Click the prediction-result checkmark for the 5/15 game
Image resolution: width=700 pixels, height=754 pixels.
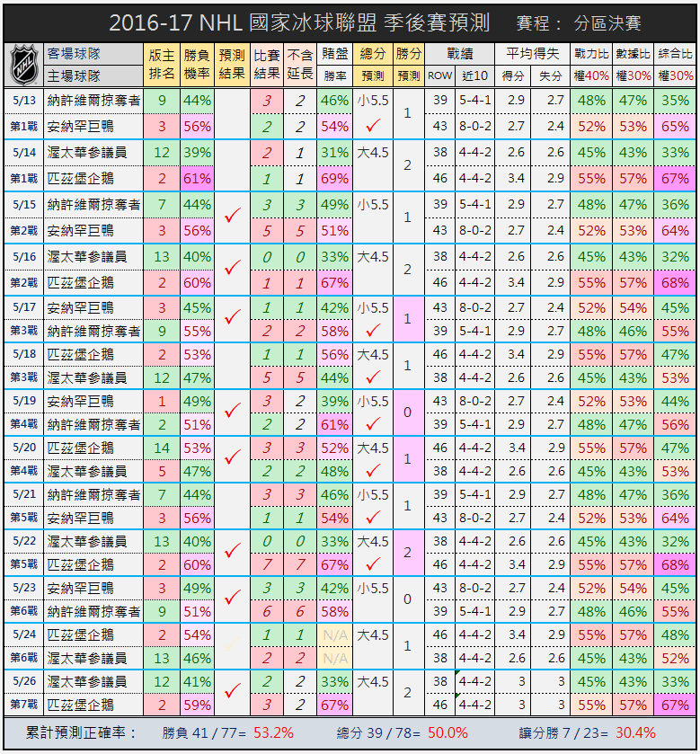pos(232,215)
